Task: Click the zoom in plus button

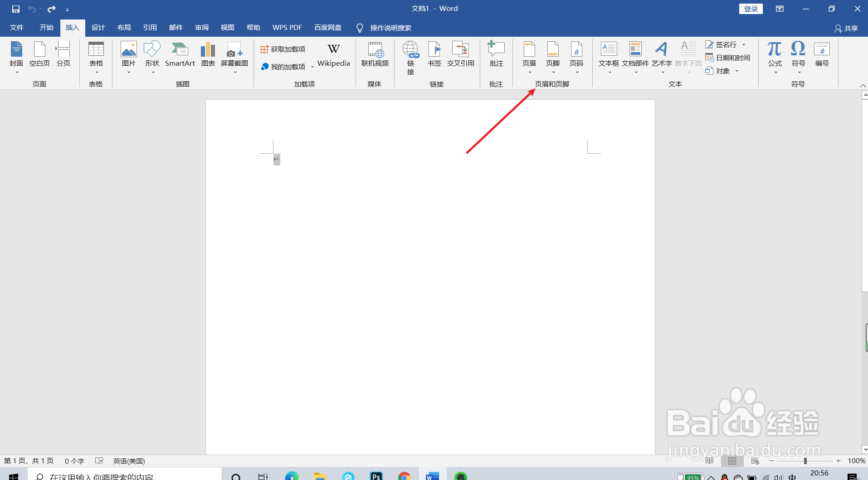Action: pos(838,461)
